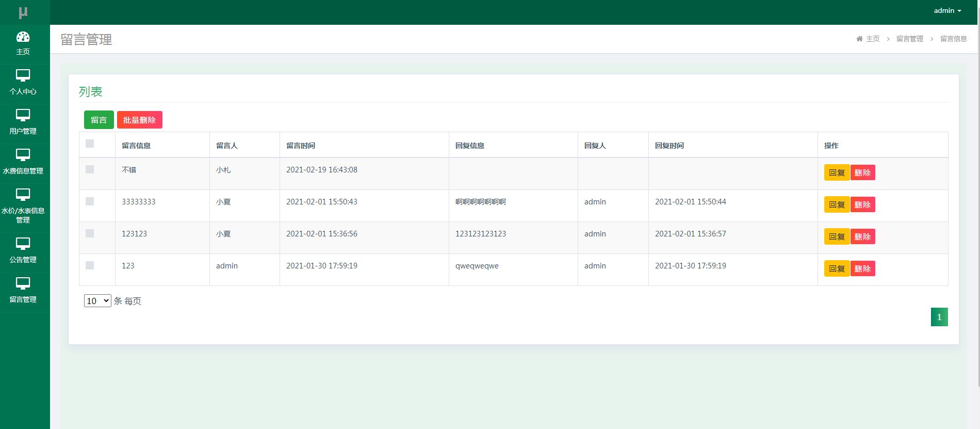Click the red 批量删除 button

click(x=140, y=120)
